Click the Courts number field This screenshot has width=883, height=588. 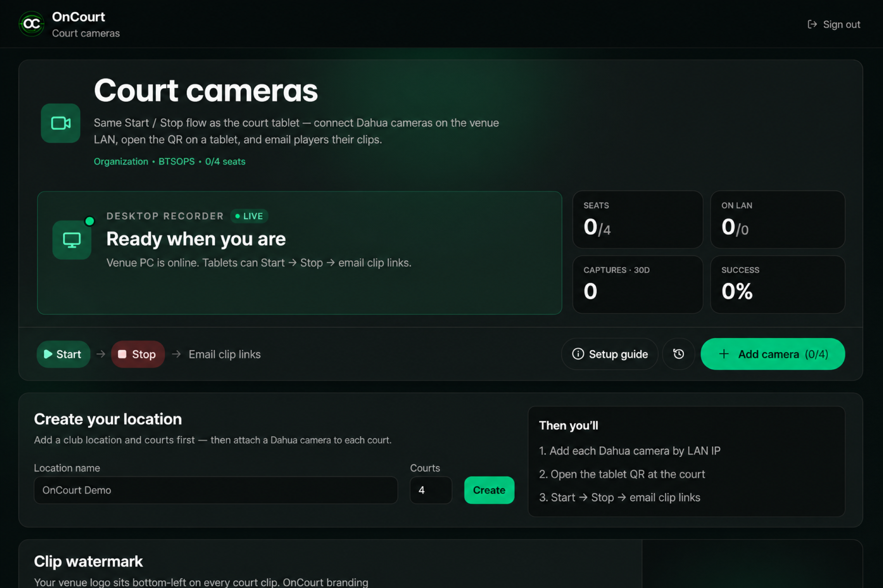(x=431, y=490)
